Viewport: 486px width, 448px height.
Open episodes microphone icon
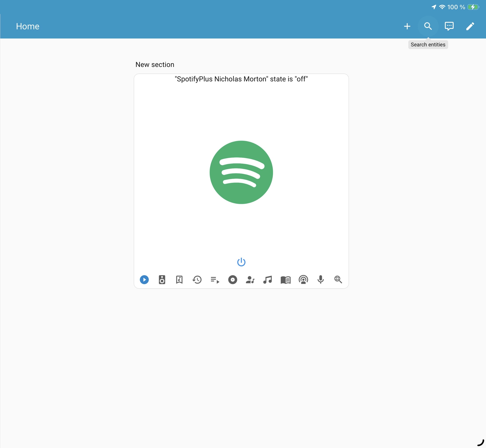point(321,280)
